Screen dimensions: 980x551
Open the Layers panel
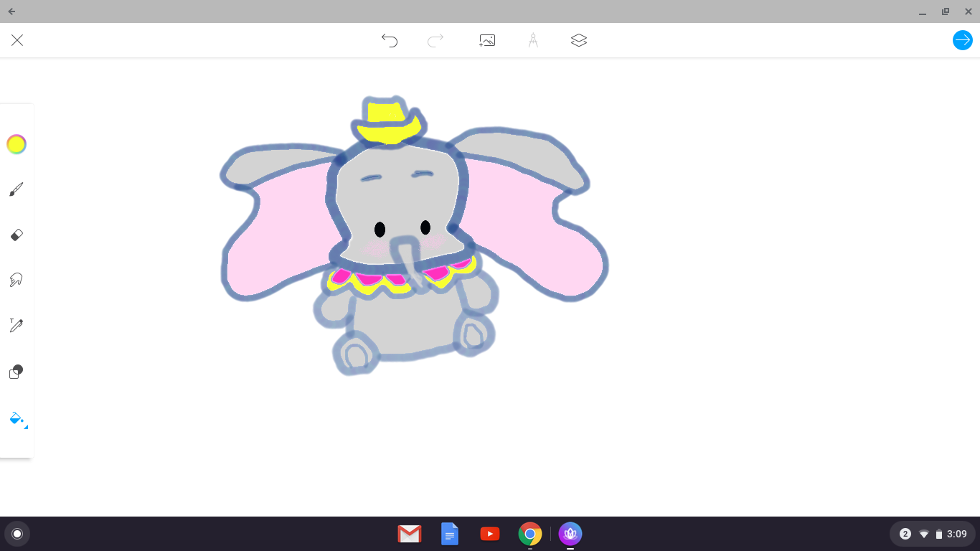(x=579, y=40)
